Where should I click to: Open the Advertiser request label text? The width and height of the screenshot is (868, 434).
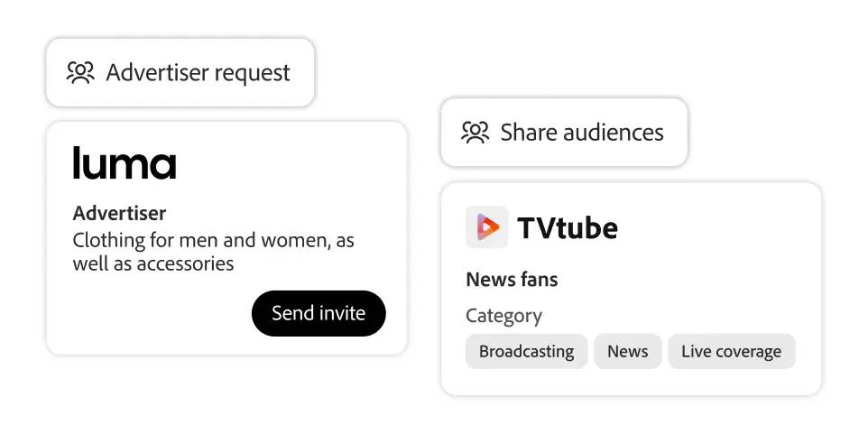(199, 72)
